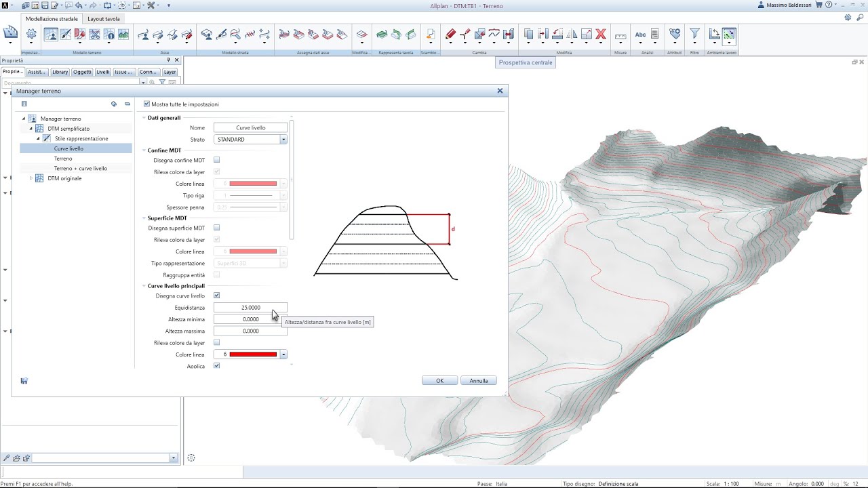Toggle Rileva colore da layer under Curve livello principali

pos(217,343)
